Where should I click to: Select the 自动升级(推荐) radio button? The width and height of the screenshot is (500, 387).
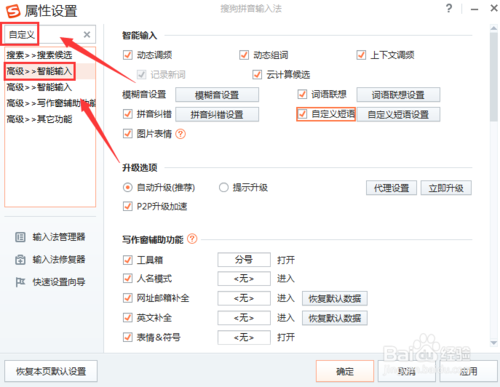(127, 187)
